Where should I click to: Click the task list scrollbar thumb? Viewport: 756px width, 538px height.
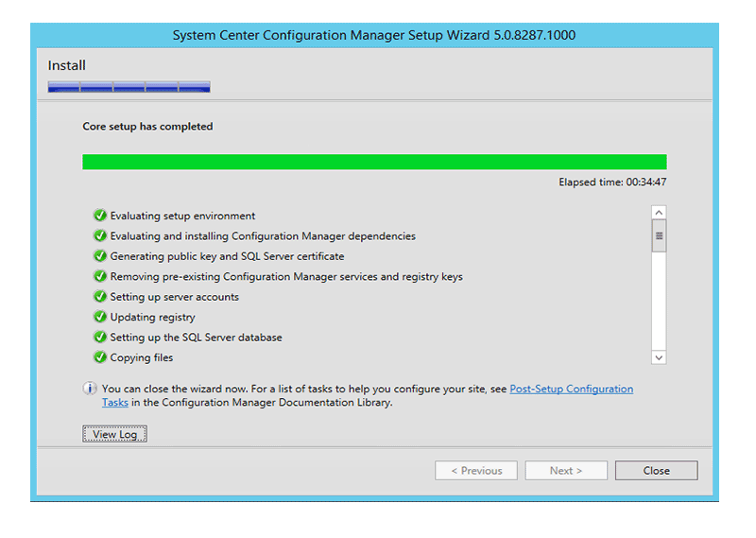click(x=659, y=236)
